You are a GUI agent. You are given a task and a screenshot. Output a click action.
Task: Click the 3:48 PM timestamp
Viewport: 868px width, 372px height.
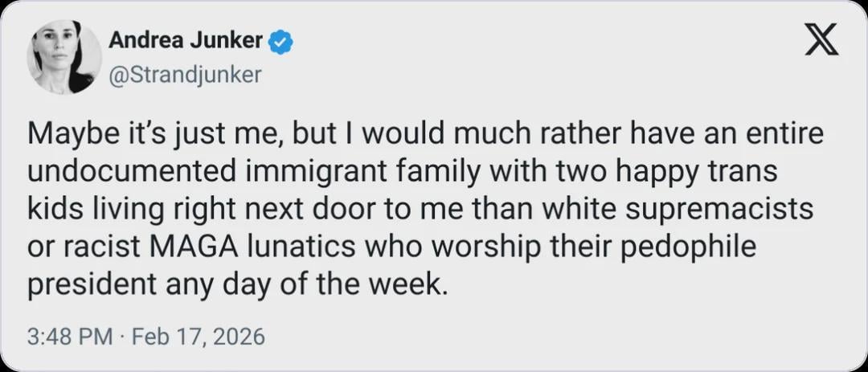pos(70,336)
